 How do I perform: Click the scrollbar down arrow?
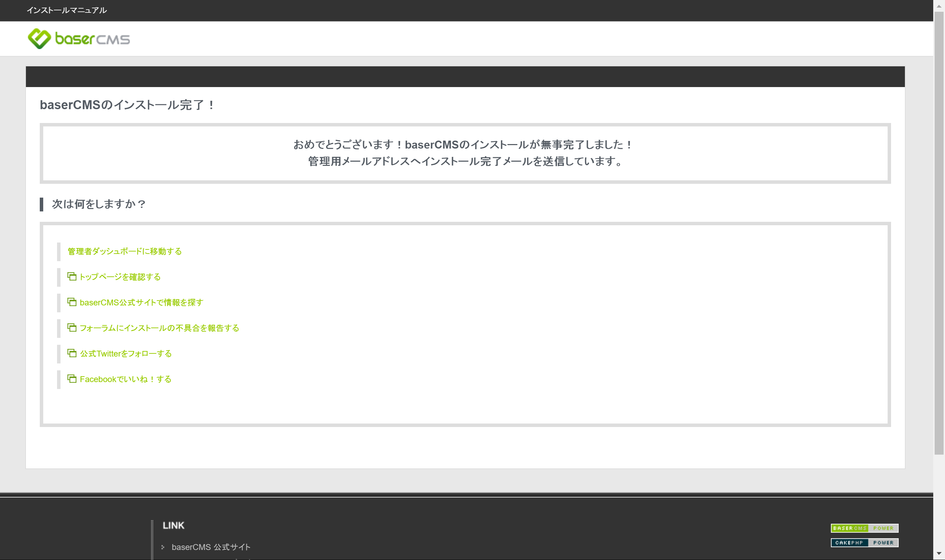[939, 553]
